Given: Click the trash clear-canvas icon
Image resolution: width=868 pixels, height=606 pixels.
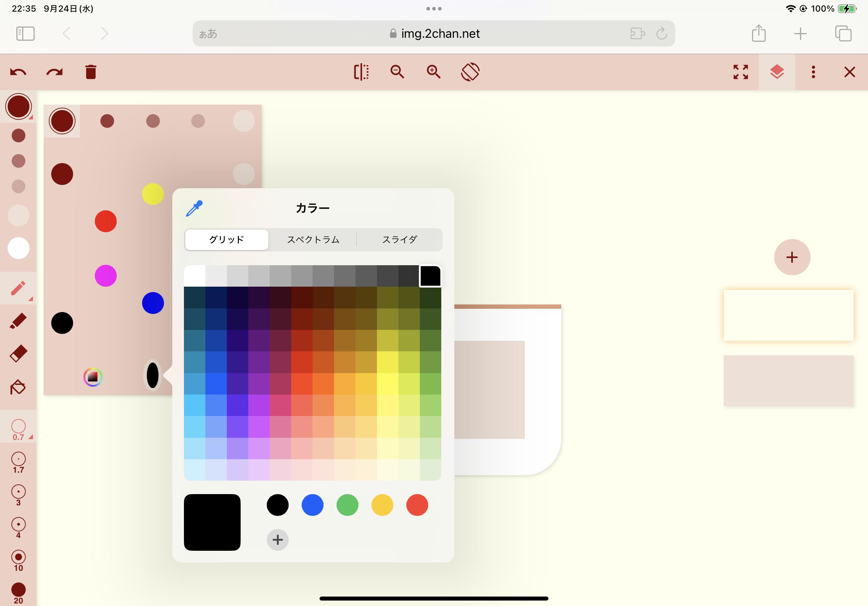Looking at the screenshot, I should (91, 72).
